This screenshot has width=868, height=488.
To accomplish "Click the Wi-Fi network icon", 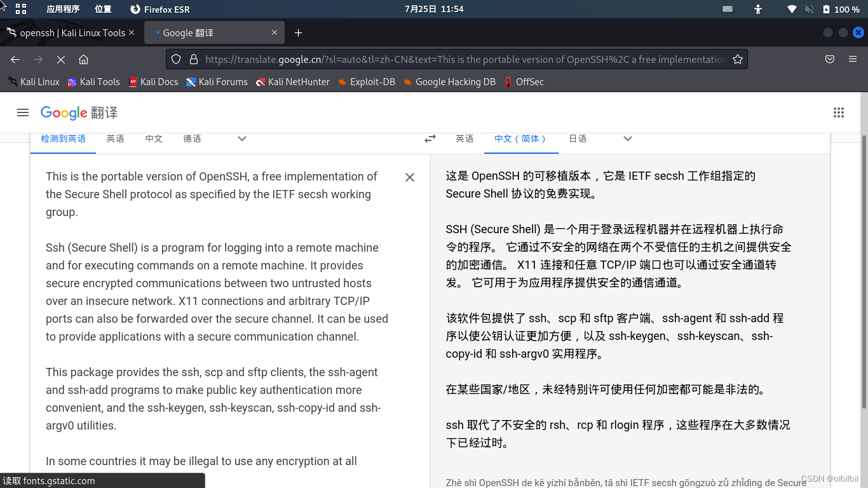I will 792,9.
